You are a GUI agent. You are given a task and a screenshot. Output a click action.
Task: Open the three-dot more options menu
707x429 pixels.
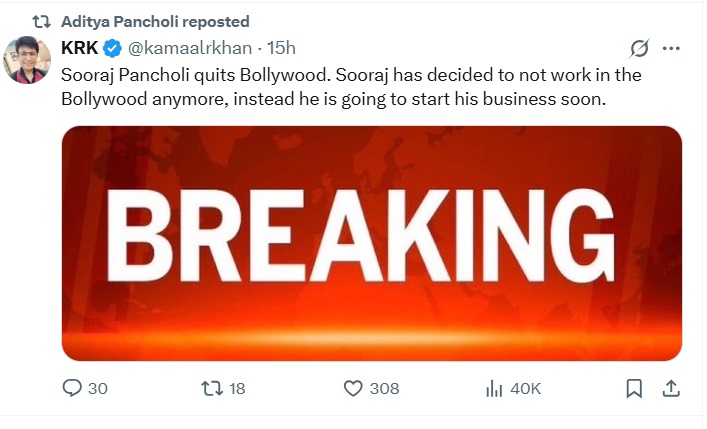click(x=672, y=49)
